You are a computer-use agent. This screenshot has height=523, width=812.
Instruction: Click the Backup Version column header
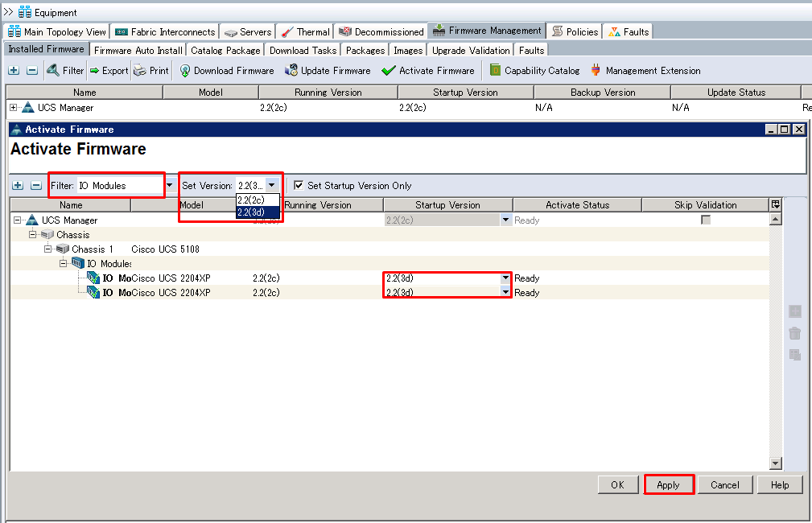click(603, 93)
